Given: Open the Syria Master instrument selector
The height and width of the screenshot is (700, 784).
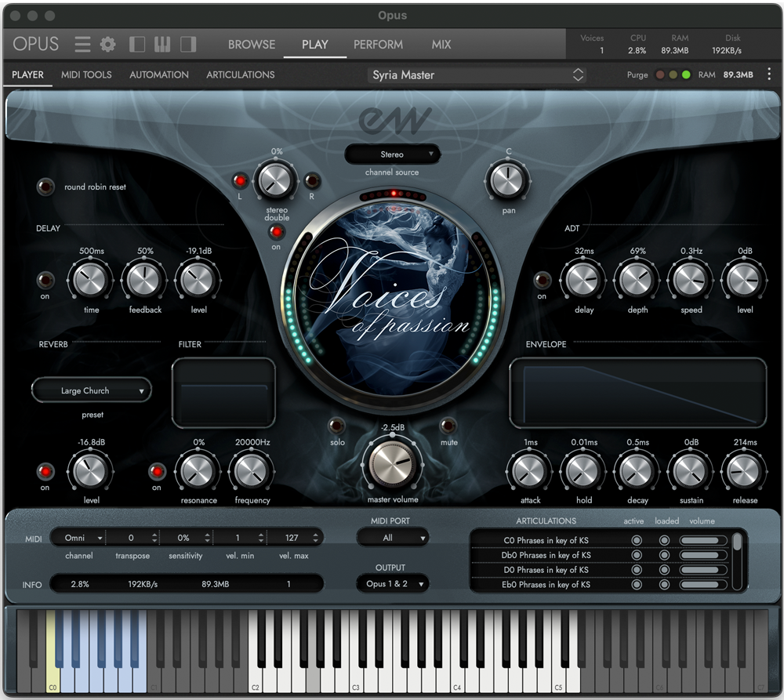Looking at the screenshot, I should 477,75.
